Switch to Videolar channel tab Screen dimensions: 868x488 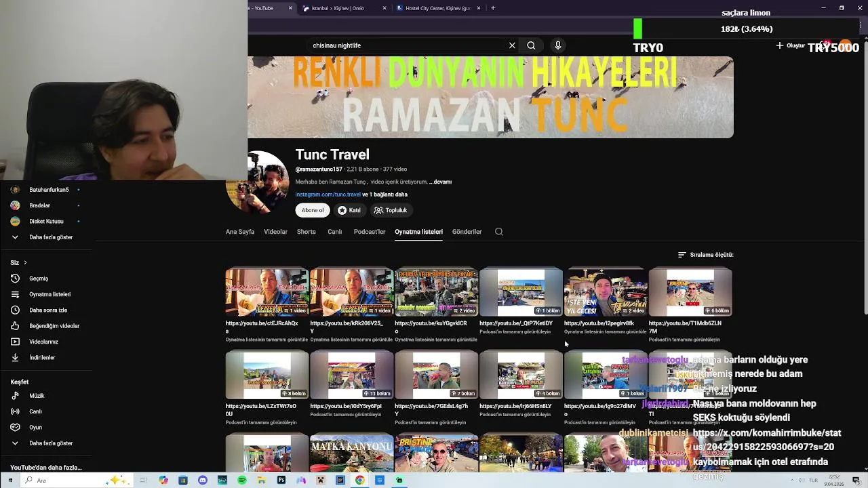click(x=275, y=232)
